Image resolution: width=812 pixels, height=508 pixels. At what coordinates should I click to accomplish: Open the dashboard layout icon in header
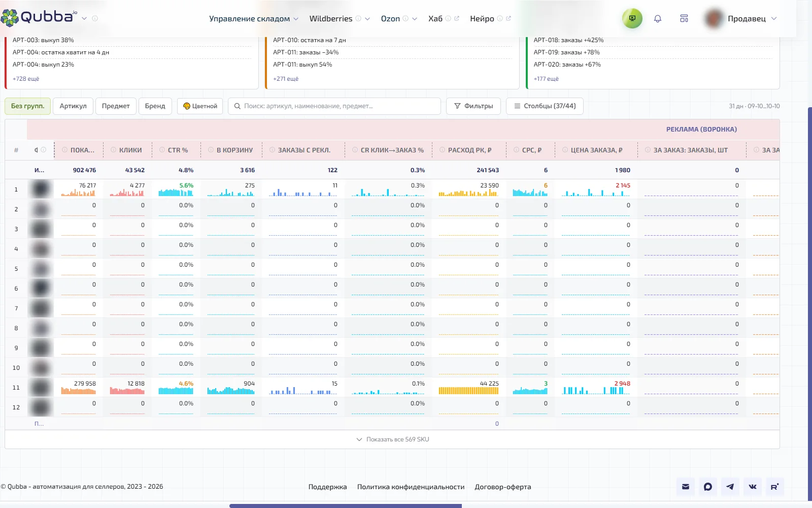click(x=684, y=19)
